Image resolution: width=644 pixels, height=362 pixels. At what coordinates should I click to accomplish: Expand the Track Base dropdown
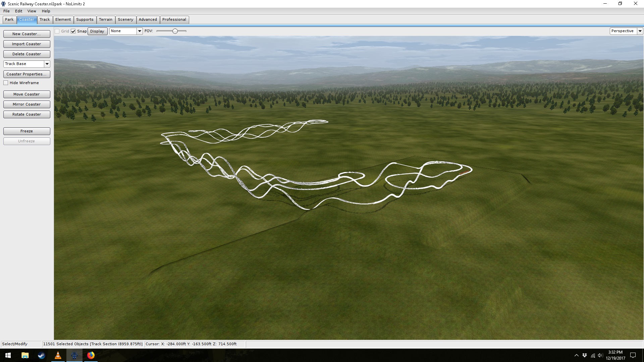[47, 64]
